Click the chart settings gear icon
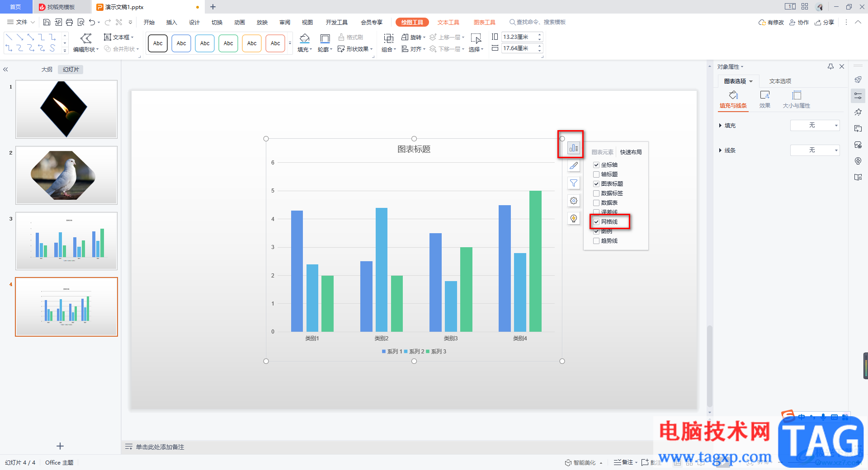The width and height of the screenshot is (868, 470). [574, 201]
